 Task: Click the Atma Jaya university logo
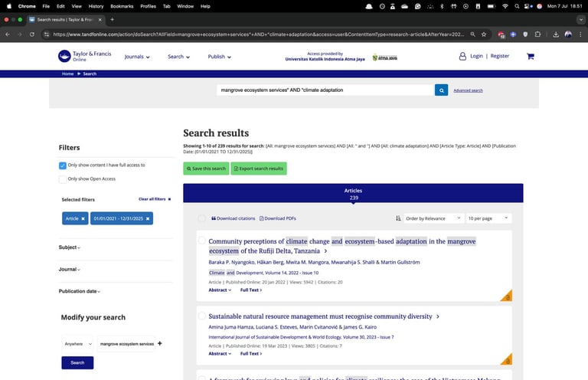[x=385, y=57]
